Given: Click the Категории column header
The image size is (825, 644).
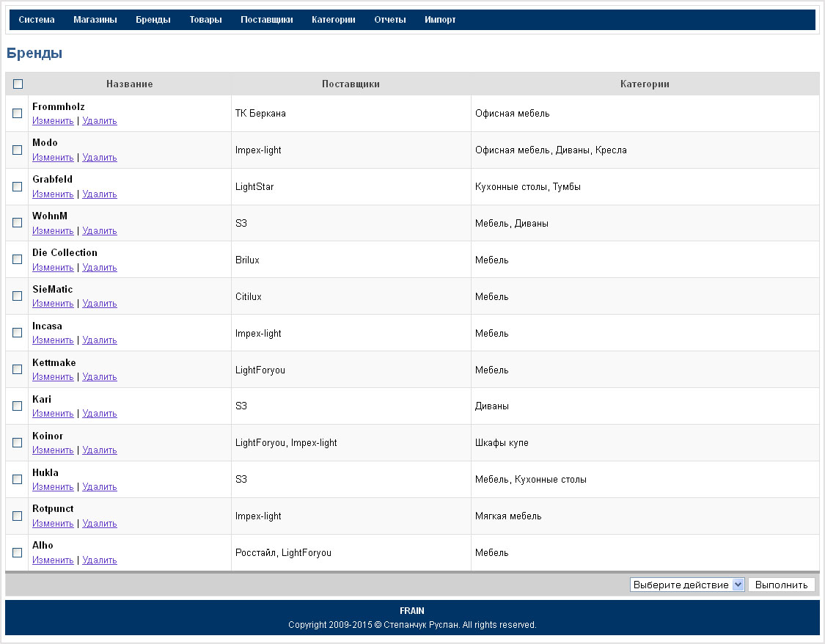Looking at the screenshot, I should coord(645,84).
